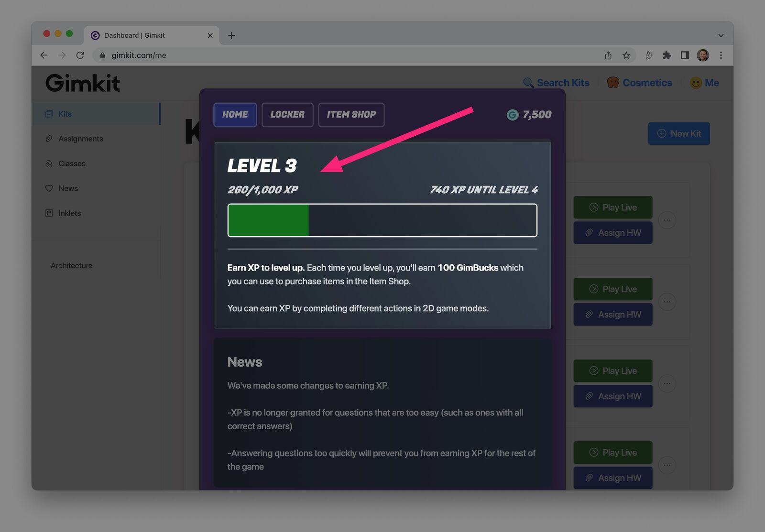Click Assign HW on the third kit
765x532 pixels.
613,396
